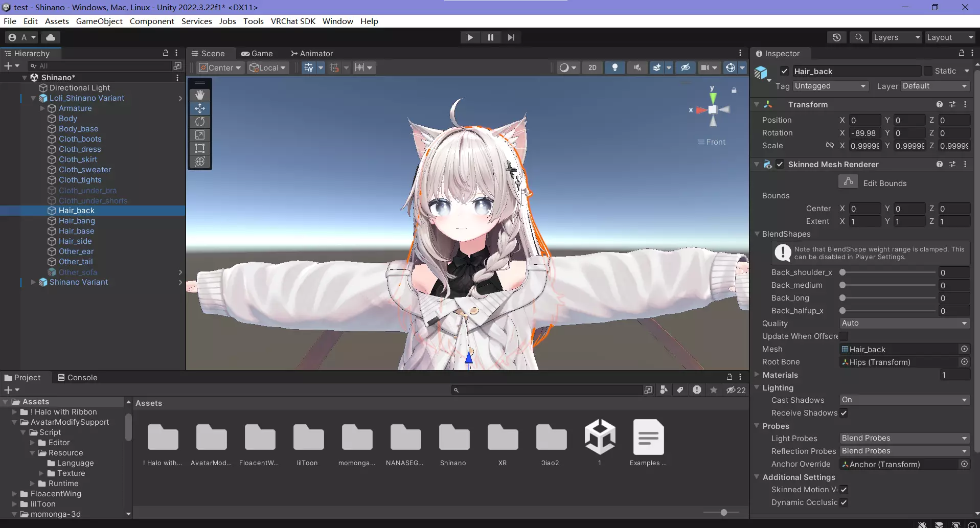
Task: Lock the Inspector panel
Action: tap(961, 53)
